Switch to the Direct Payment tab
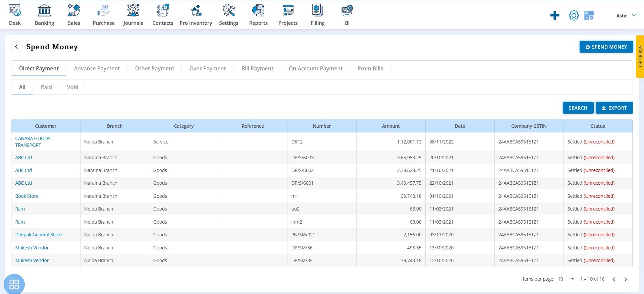Viewport: 644px width, 294px height. click(x=39, y=68)
